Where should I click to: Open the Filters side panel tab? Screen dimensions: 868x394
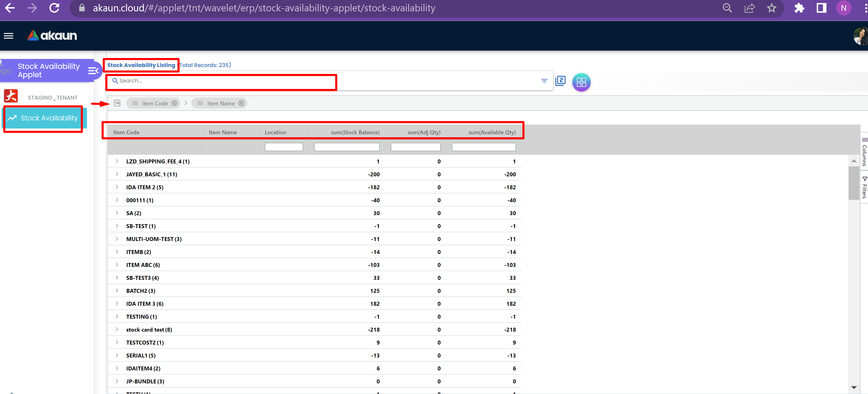click(864, 187)
